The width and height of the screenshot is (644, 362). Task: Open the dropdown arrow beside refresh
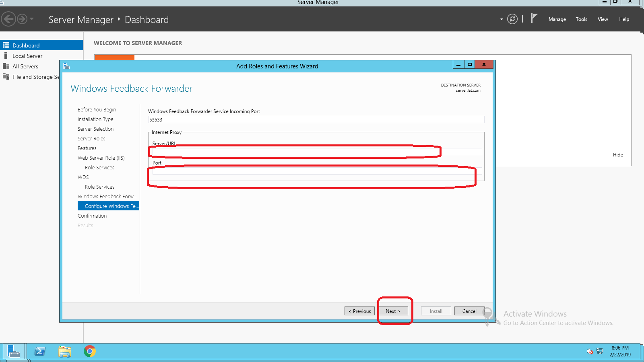502,19
